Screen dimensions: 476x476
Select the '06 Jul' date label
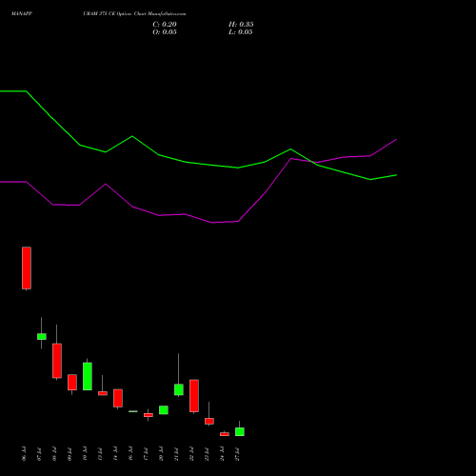(x=24, y=453)
